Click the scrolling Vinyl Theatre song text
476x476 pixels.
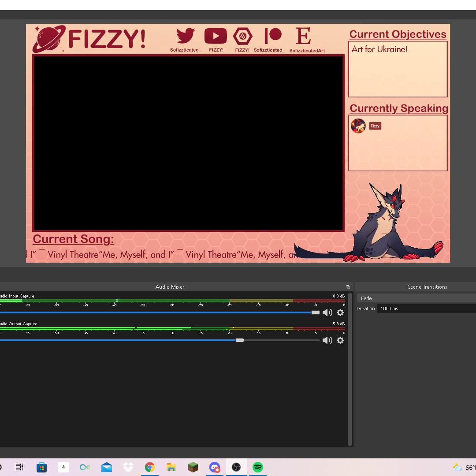click(x=161, y=254)
